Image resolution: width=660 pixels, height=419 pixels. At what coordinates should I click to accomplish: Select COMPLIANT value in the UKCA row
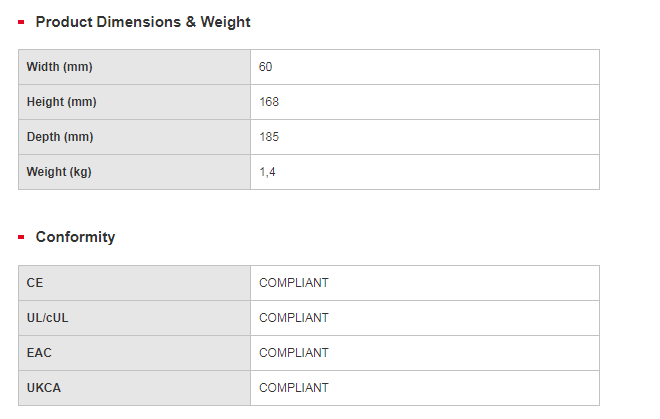[294, 388]
